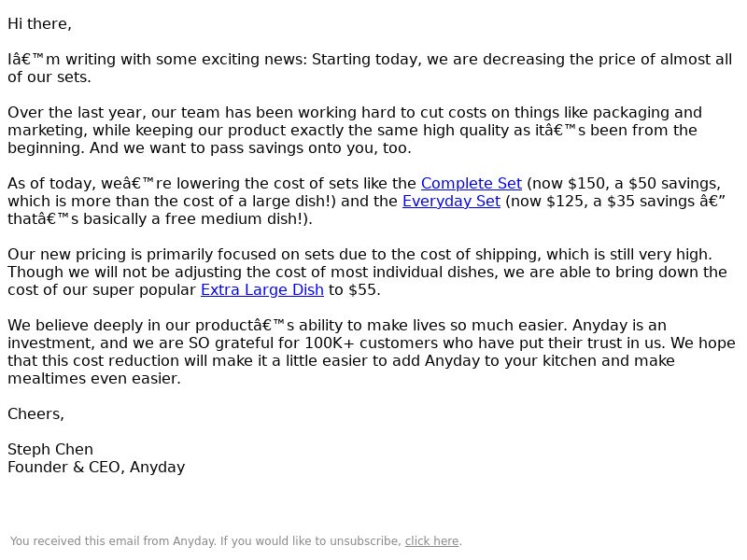The height and width of the screenshot is (560, 747).
Task: Select the 'Steph Chen' signature name
Action: tap(50, 450)
